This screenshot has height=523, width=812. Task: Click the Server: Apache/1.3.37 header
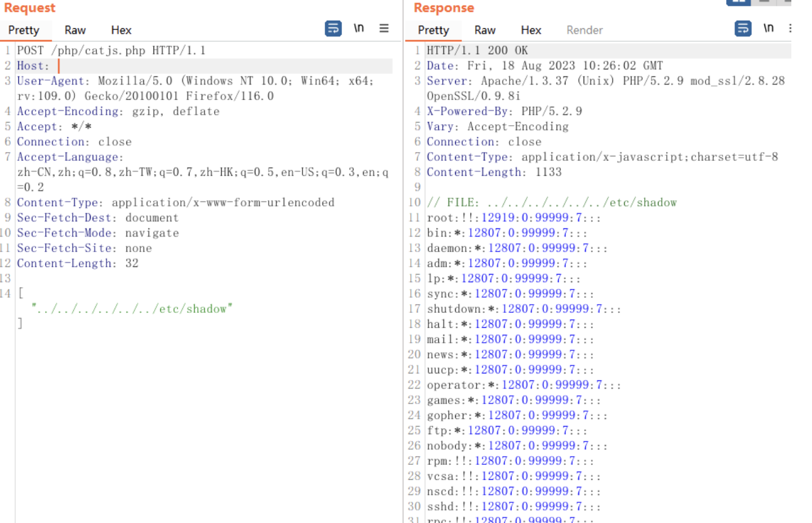tap(605, 88)
